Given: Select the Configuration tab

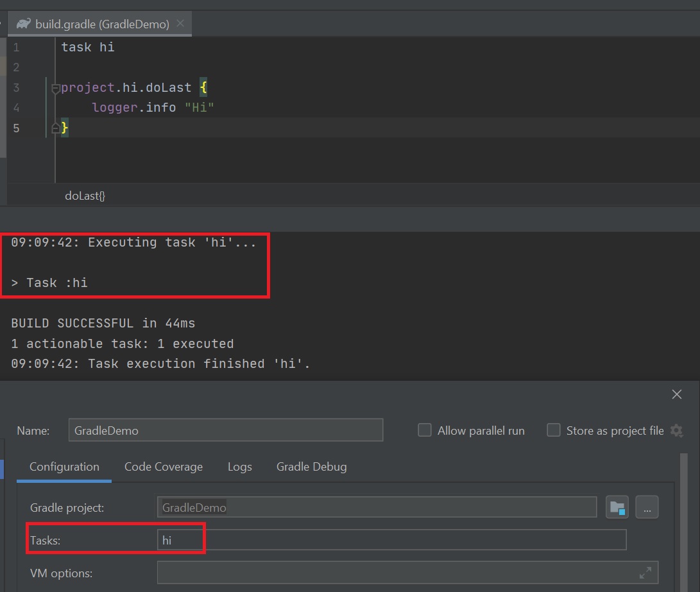Looking at the screenshot, I should (x=64, y=467).
